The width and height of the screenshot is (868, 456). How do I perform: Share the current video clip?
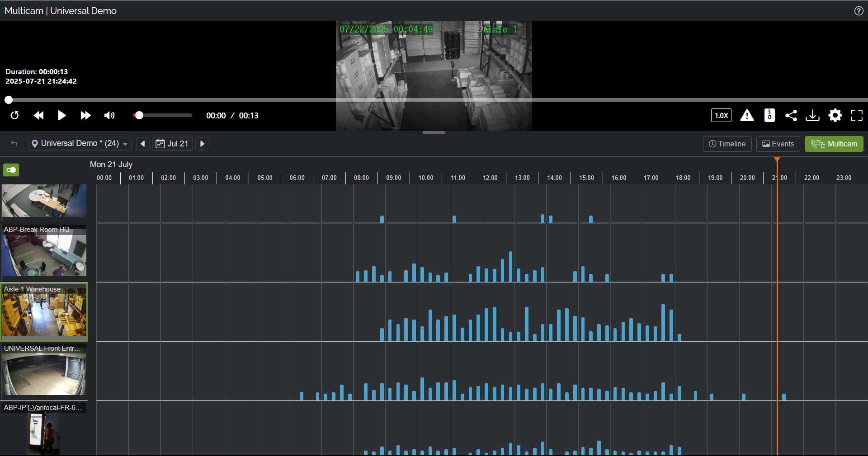point(791,116)
